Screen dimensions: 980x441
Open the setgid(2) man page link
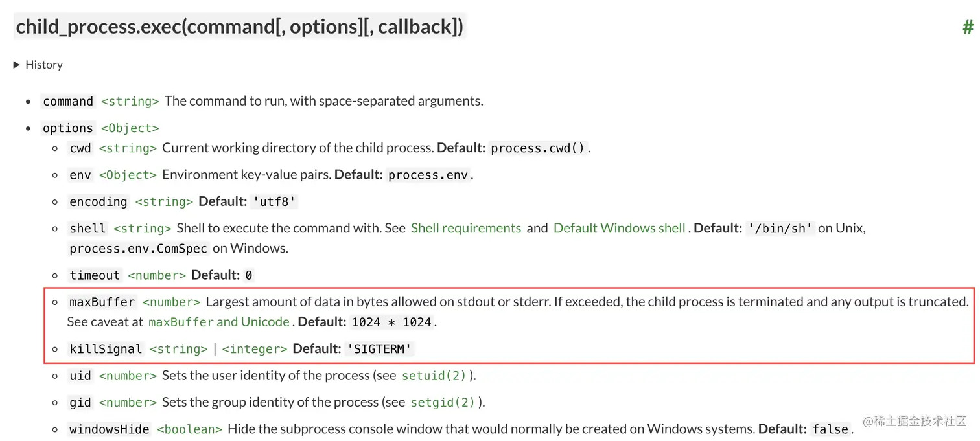(x=443, y=402)
